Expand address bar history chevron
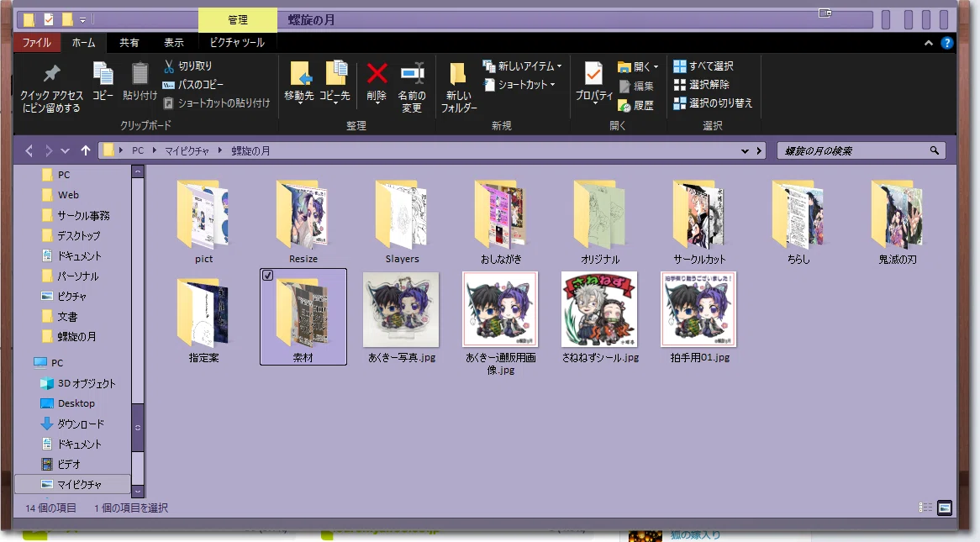 tap(745, 150)
